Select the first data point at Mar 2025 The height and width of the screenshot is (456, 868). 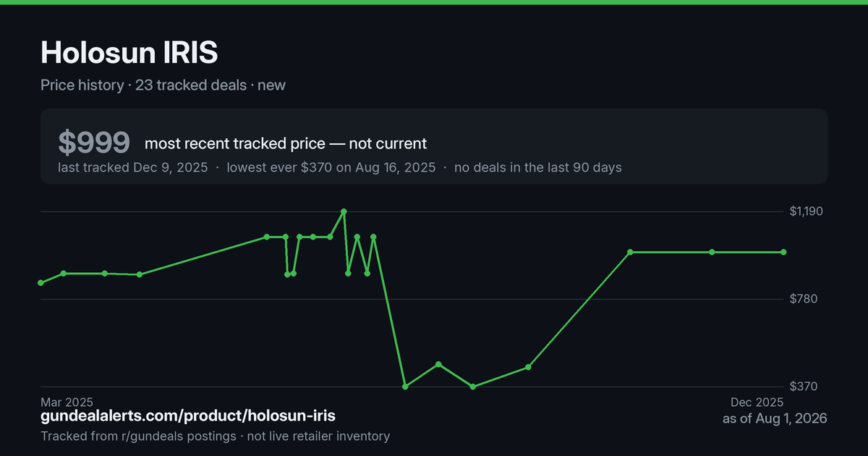(x=41, y=283)
